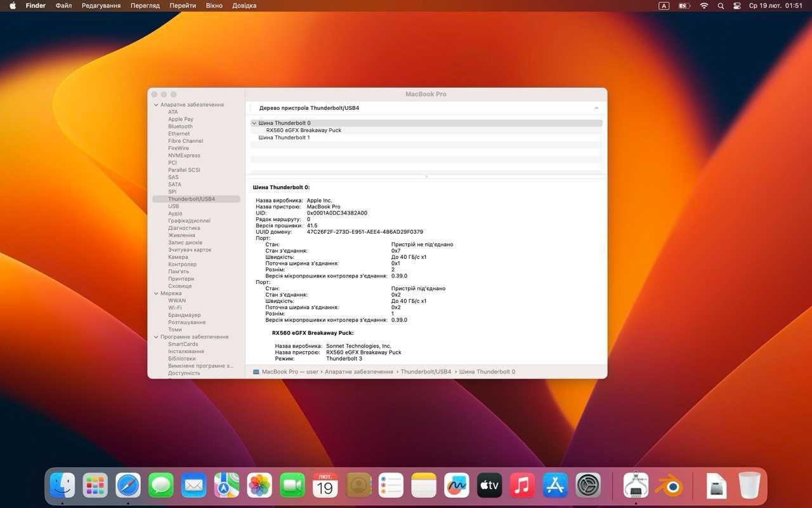Select Apple Pay in the sidebar
This screenshot has height=508, width=812.
click(x=181, y=119)
